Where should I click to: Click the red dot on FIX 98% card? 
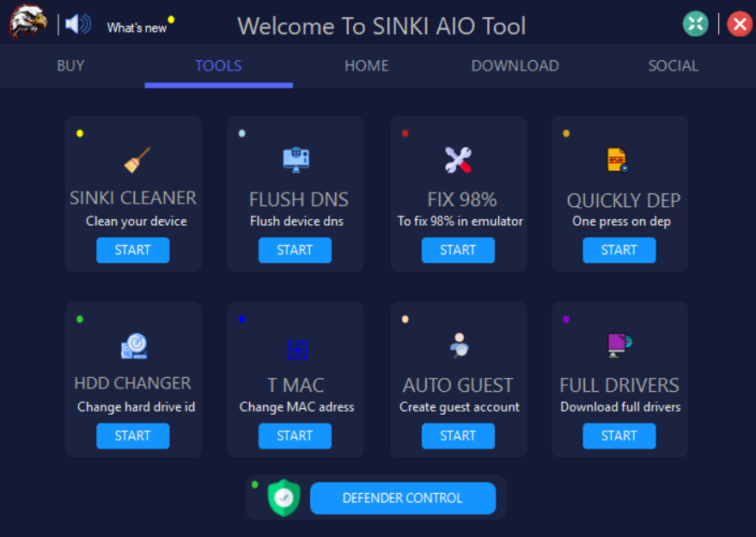405,133
